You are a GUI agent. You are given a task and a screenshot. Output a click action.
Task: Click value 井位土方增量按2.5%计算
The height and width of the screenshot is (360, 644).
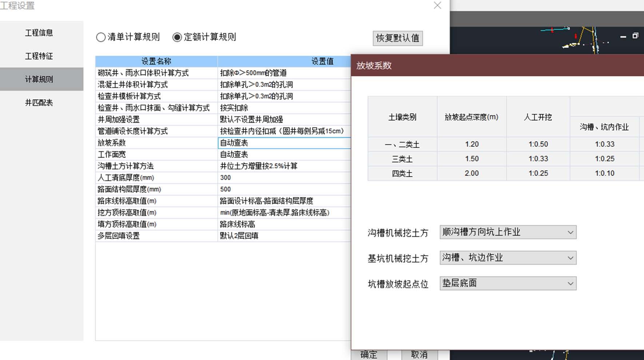[259, 166]
